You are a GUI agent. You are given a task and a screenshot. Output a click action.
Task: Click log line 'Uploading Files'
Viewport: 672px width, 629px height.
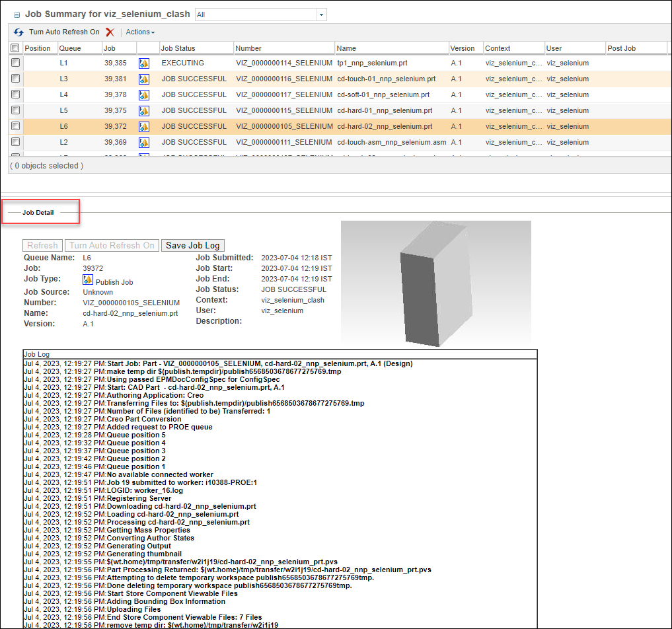[x=133, y=609]
